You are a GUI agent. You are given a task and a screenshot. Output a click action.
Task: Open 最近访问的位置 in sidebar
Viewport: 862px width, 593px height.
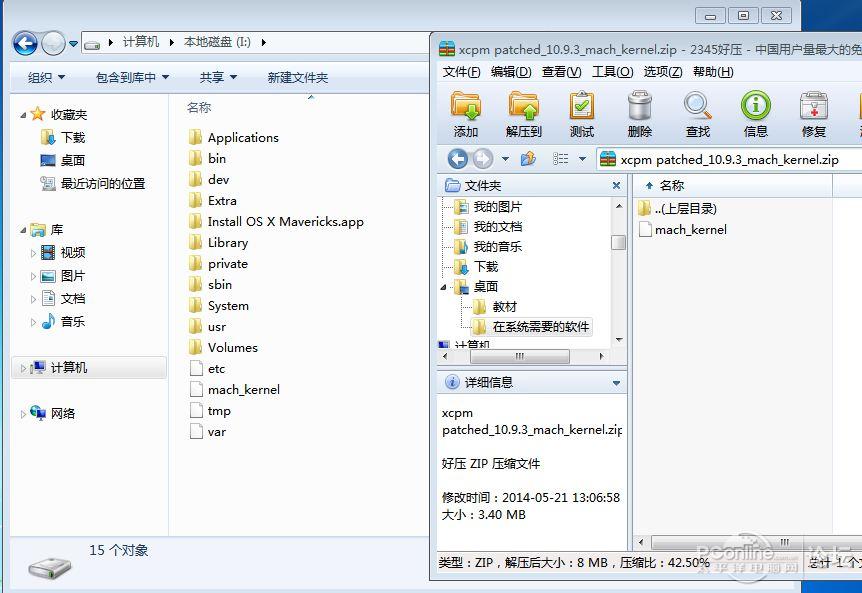103,184
